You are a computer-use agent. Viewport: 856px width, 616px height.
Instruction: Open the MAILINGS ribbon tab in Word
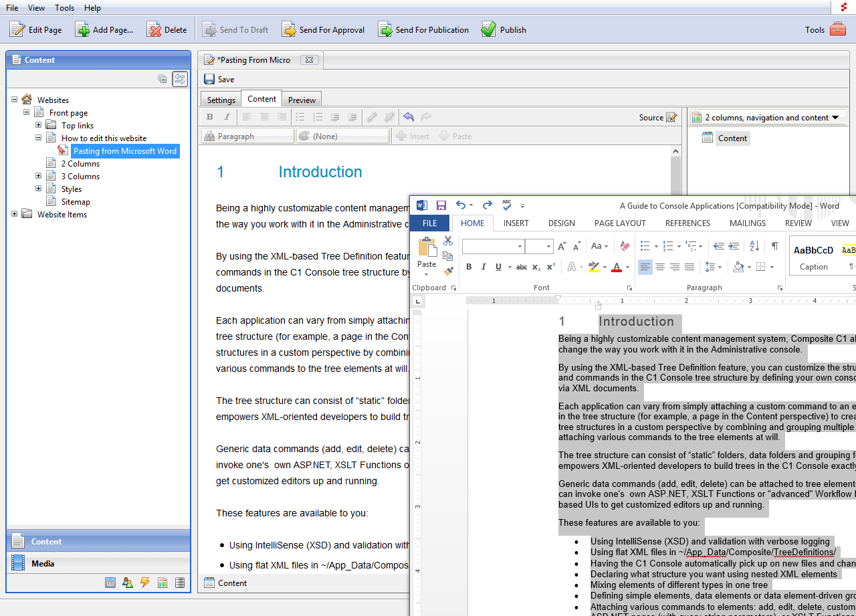pos(748,223)
